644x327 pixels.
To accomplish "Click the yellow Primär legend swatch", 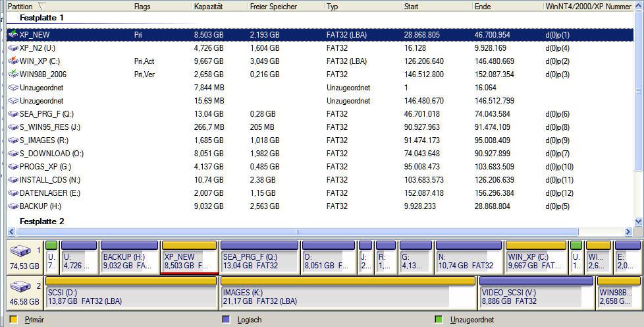I will [13, 319].
